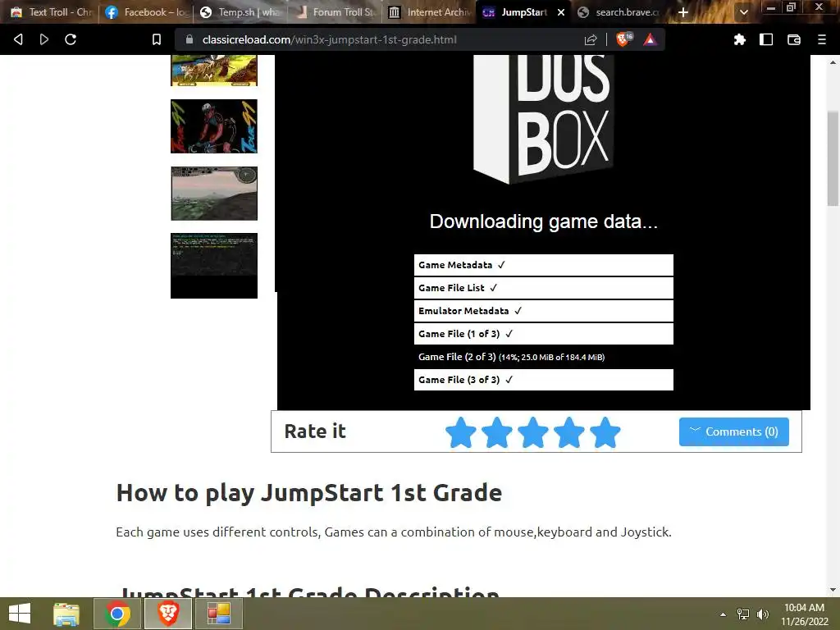Open the Windows Start button
Screen dimensions: 840x630
[x=20, y=614]
